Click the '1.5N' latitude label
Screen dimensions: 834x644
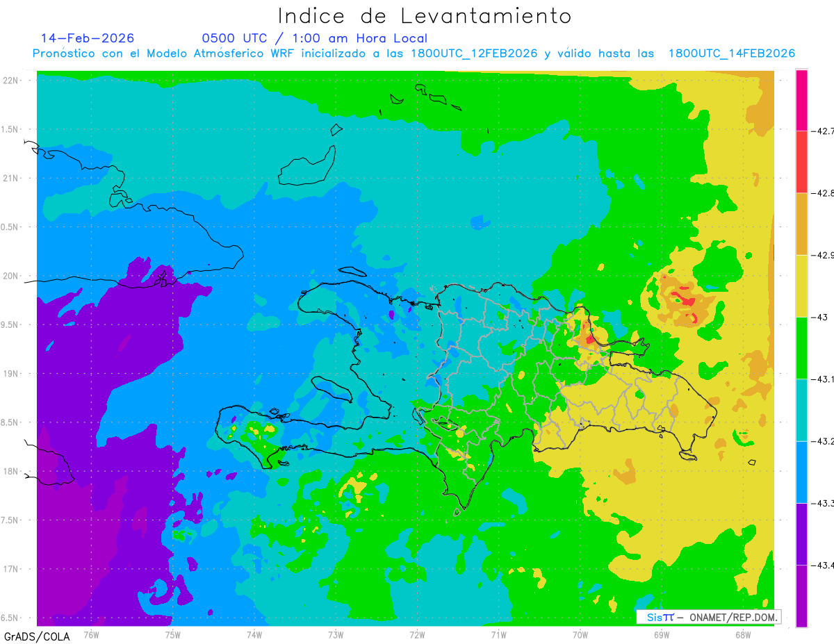[10, 129]
